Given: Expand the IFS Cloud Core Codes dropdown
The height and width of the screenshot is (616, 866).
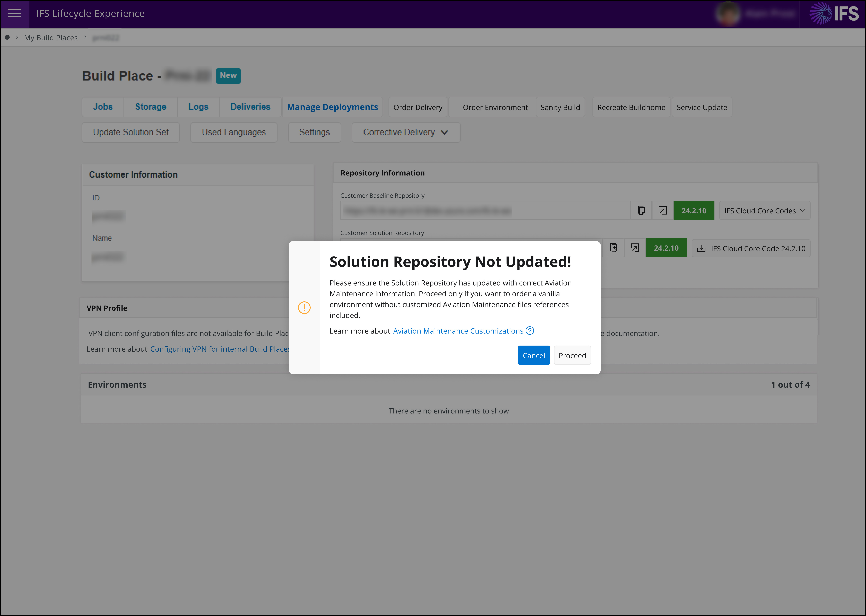Looking at the screenshot, I should click(x=765, y=210).
